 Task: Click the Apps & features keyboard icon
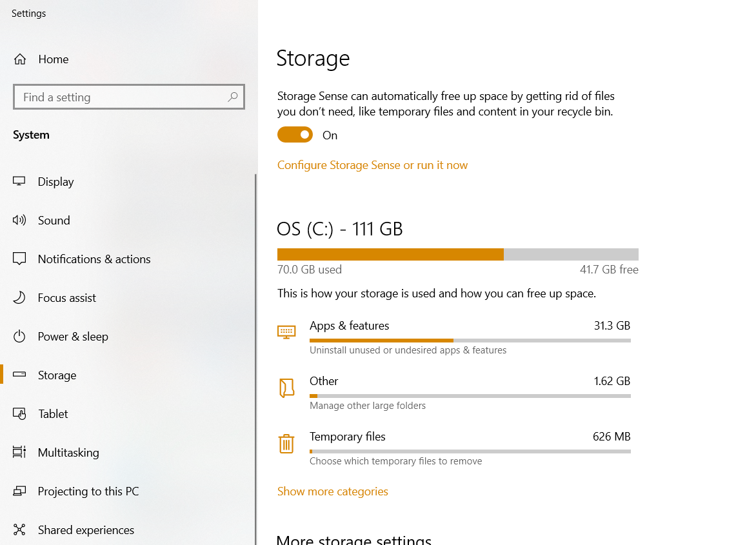(286, 332)
